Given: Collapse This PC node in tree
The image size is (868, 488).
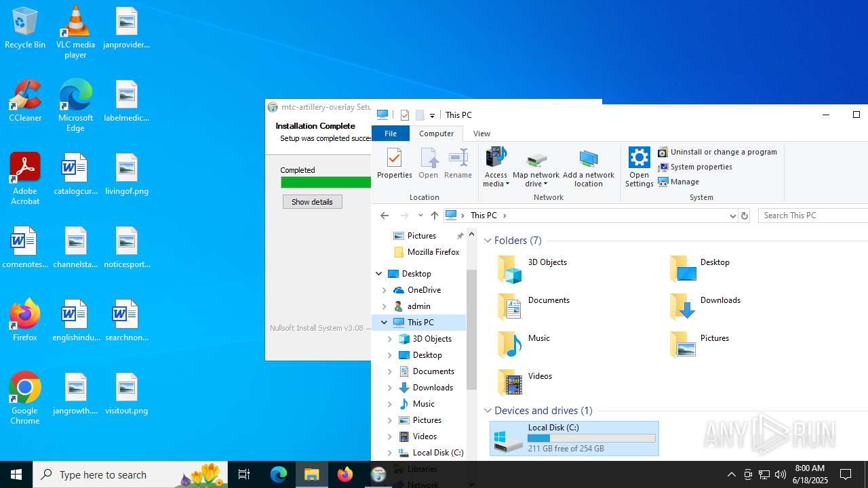Looking at the screenshot, I should (384, 323).
